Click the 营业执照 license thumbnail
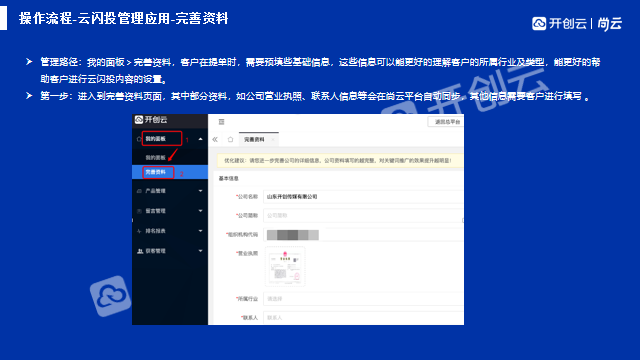The height and width of the screenshot is (360, 640). point(285,267)
